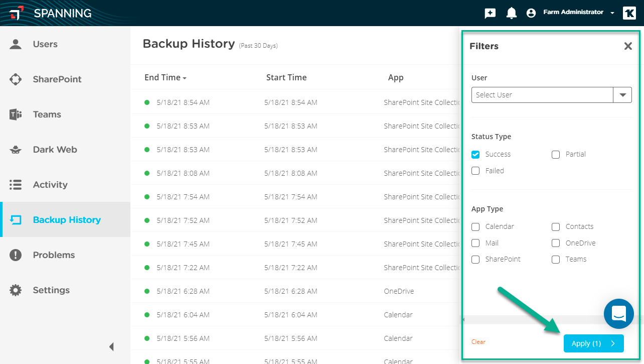This screenshot has height=364, width=644.
Task: Uncheck the Success status checkbox
Action: point(475,154)
